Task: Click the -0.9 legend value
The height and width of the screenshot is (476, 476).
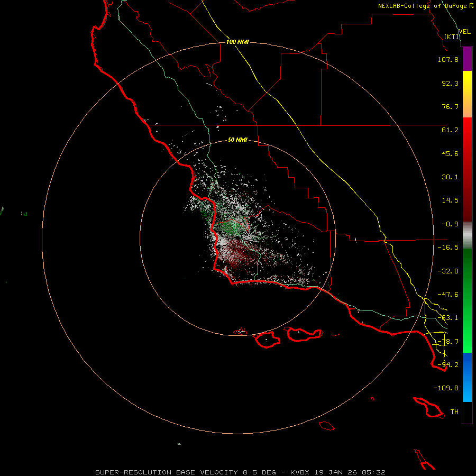Action: pos(450,224)
